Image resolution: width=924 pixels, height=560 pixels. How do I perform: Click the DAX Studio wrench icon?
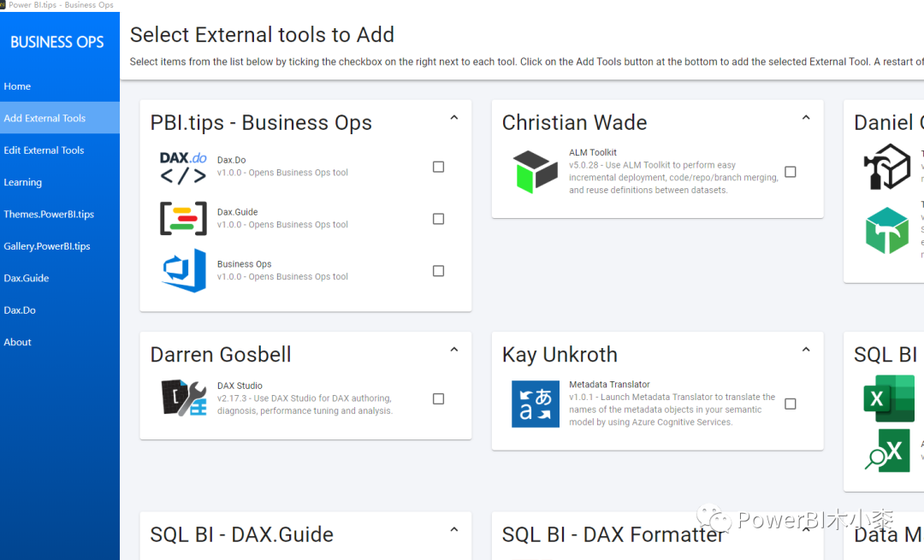pos(184,398)
